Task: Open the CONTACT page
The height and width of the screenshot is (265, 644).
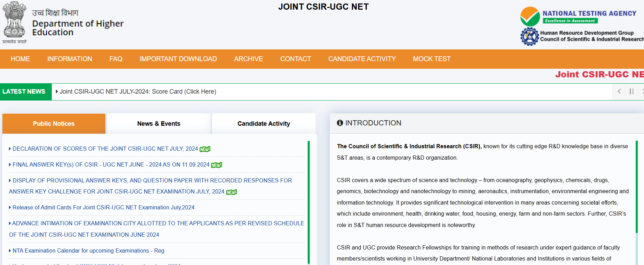Action: [296, 59]
